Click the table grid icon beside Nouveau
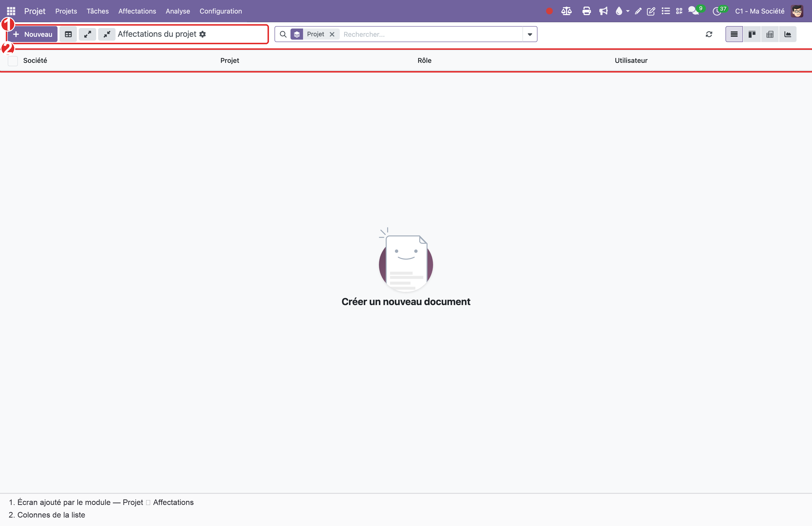Image resolution: width=812 pixels, height=526 pixels. click(68, 34)
